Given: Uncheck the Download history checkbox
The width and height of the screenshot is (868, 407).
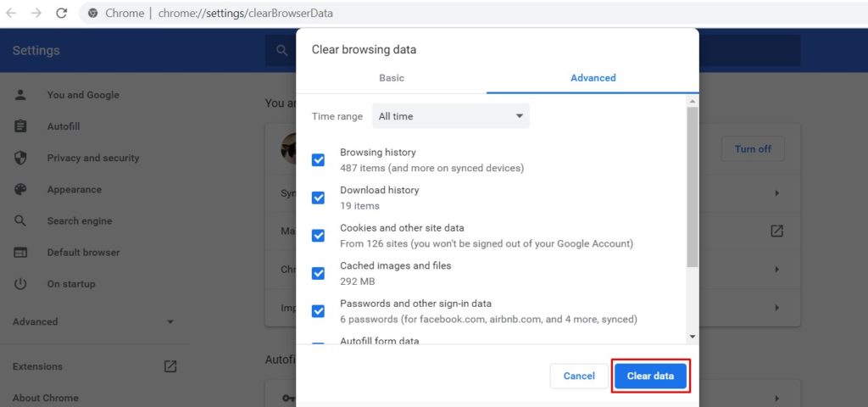Looking at the screenshot, I should point(319,198).
